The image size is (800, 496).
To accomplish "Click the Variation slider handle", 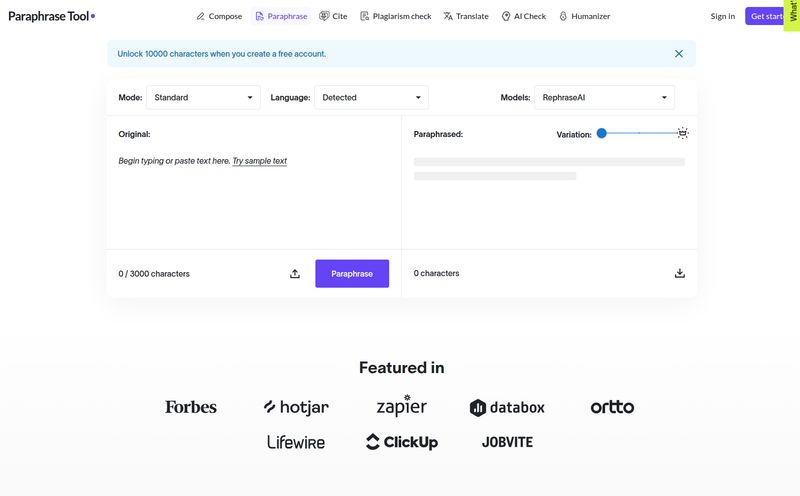I will [602, 133].
